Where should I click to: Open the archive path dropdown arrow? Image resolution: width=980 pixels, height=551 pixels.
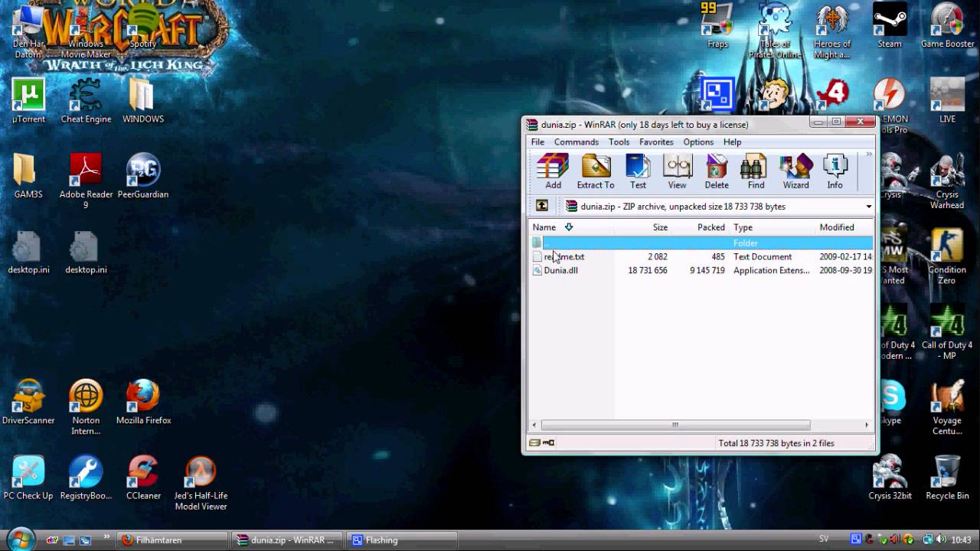[x=868, y=207]
